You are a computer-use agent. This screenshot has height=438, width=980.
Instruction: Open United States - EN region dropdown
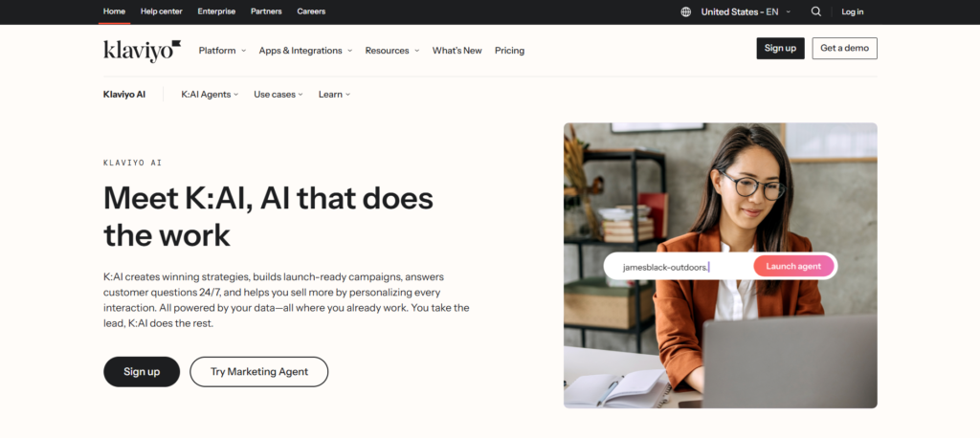point(746,11)
